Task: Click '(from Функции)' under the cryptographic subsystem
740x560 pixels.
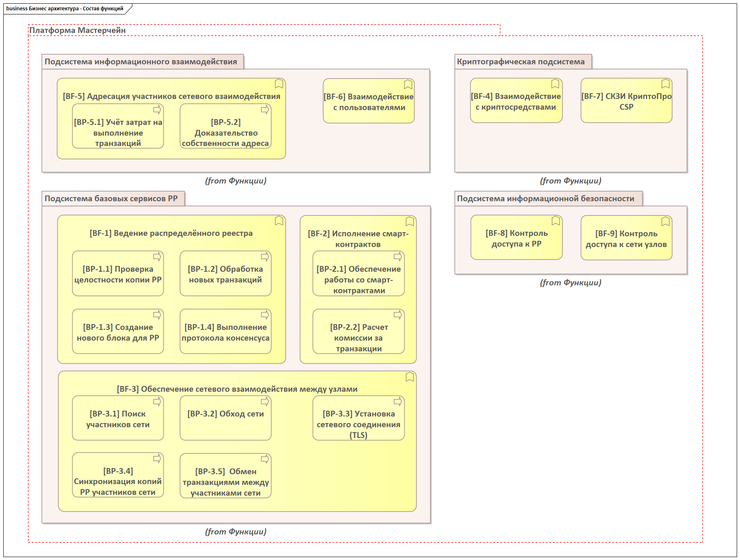Action: (570, 181)
